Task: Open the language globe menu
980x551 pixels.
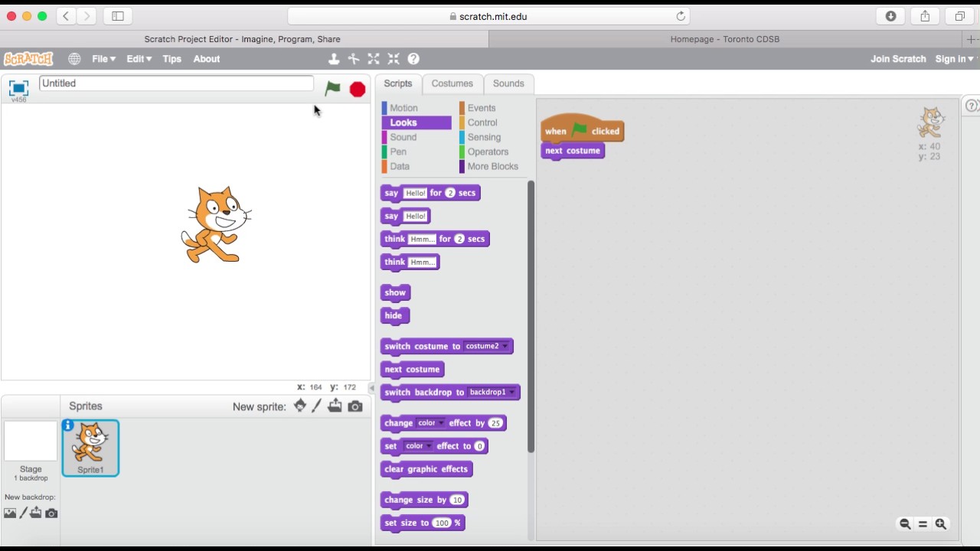Action: click(x=74, y=59)
